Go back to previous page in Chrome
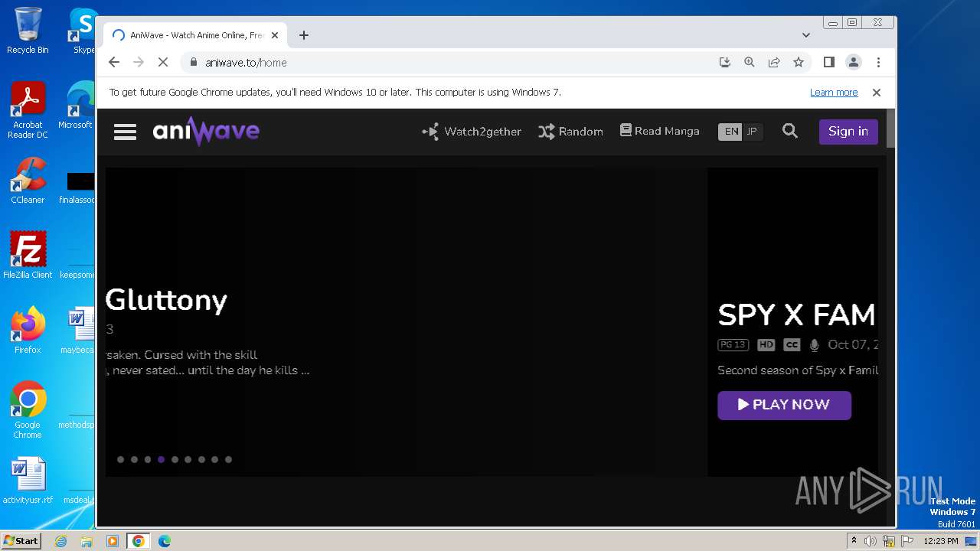980x551 pixels. point(114,63)
